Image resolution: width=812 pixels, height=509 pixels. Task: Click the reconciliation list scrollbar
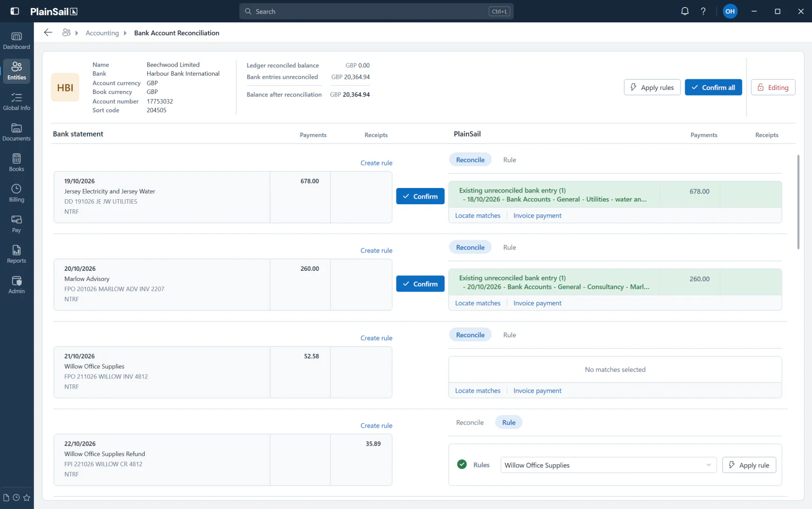coord(798,202)
